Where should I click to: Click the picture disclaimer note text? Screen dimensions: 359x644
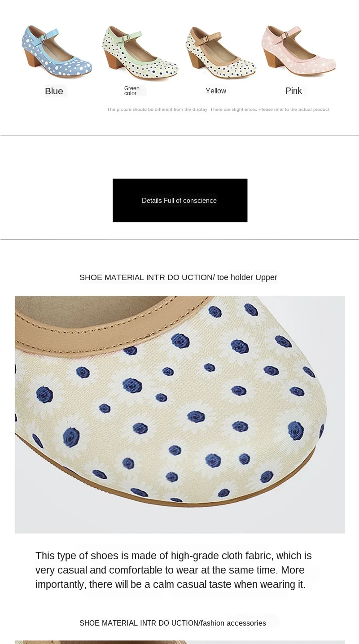point(219,109)
